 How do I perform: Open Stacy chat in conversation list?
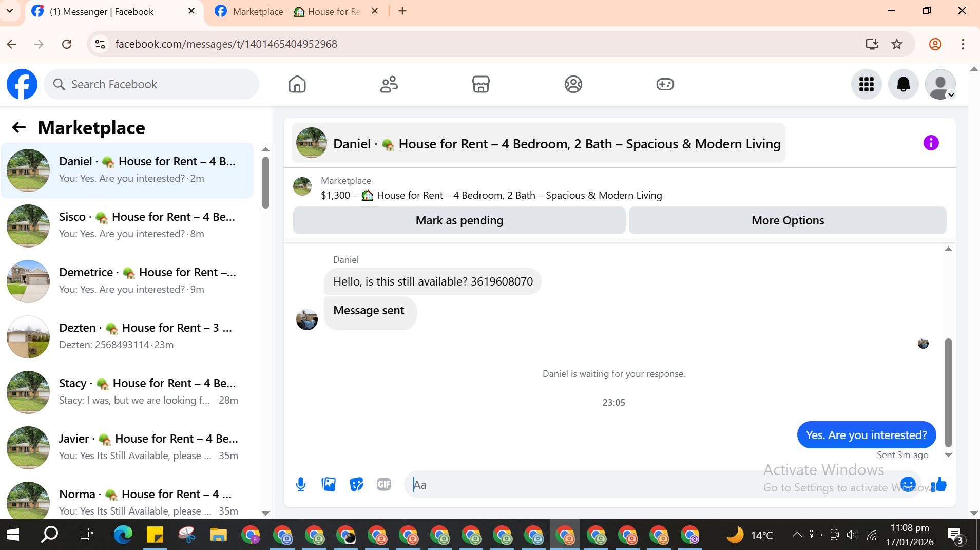tap(127, 392)
